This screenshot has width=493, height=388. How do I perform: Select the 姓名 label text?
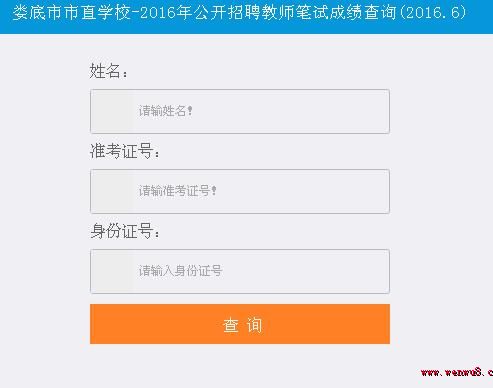pos(105,71)
